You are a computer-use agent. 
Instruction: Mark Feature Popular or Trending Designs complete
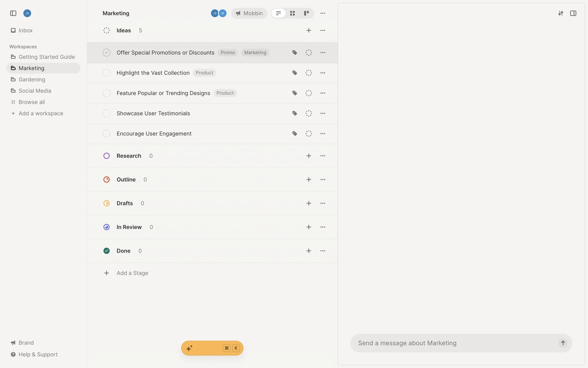pyautogui.click(x=107, y=93)
